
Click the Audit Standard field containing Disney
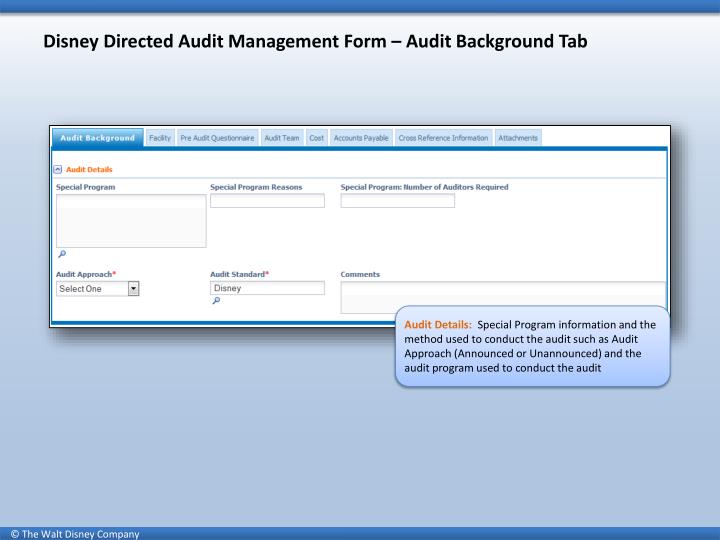267,288
